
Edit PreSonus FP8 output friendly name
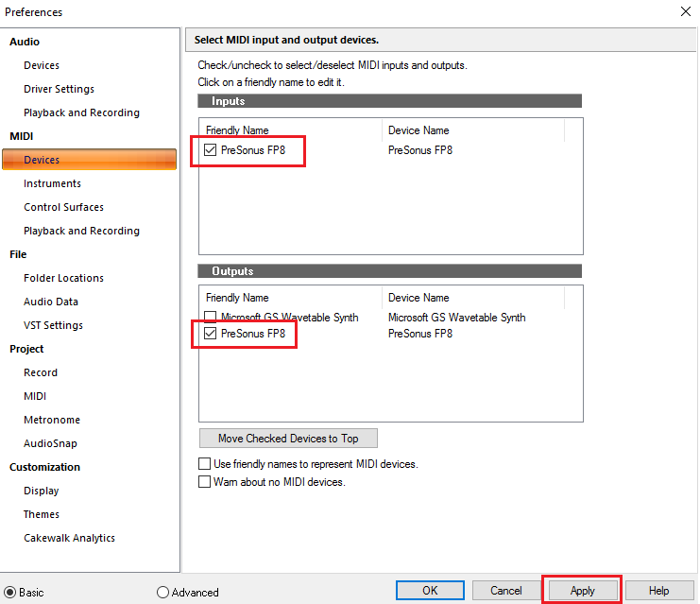[253, 334]
